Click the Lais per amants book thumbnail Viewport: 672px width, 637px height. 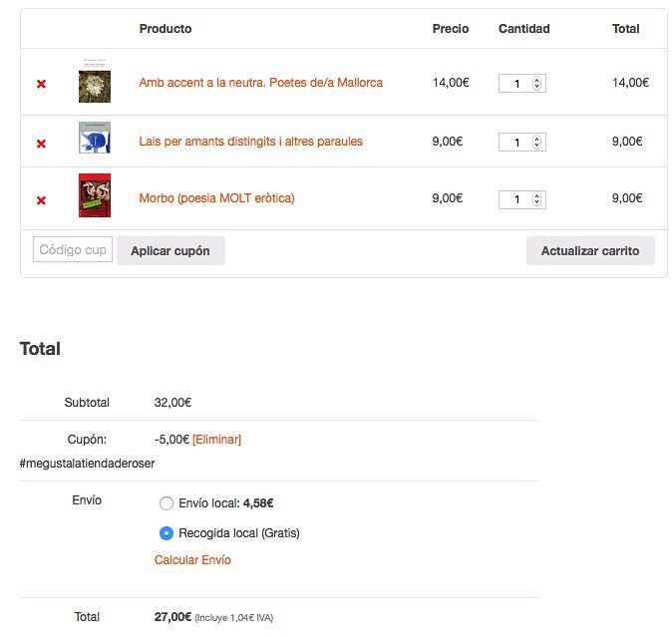point(95,139)
